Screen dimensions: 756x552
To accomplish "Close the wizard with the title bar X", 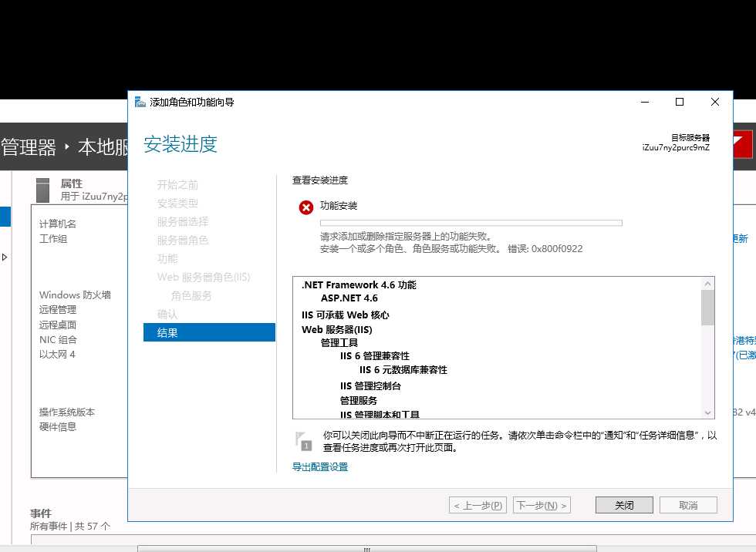I will click(714, 102).
